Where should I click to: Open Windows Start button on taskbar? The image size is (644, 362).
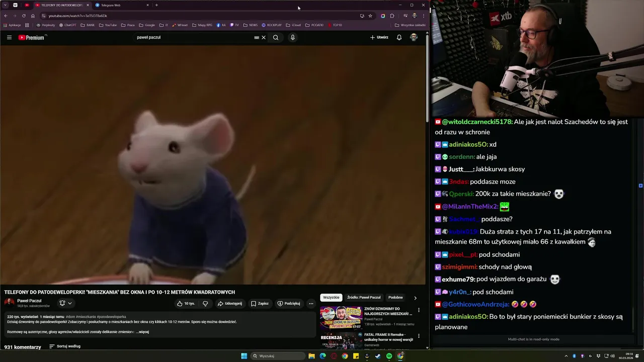pyautogui.click(x=244, y=356)
